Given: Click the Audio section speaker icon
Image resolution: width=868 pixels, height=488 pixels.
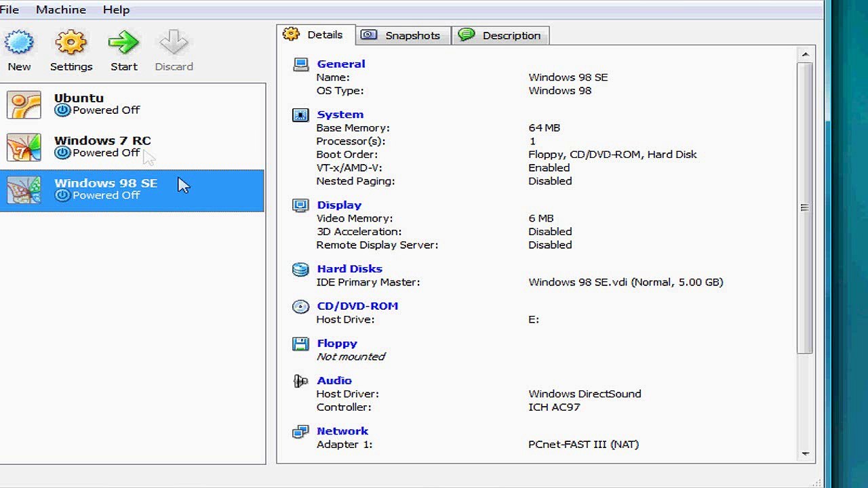Looking at the screenshot, I should click(300, 381).
